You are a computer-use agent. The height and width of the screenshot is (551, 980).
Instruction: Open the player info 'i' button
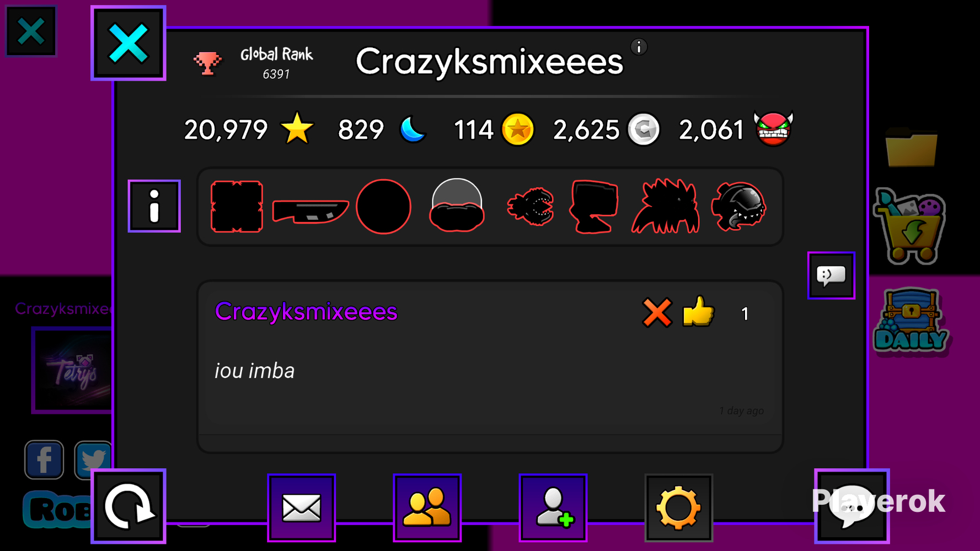pos(154,206)
